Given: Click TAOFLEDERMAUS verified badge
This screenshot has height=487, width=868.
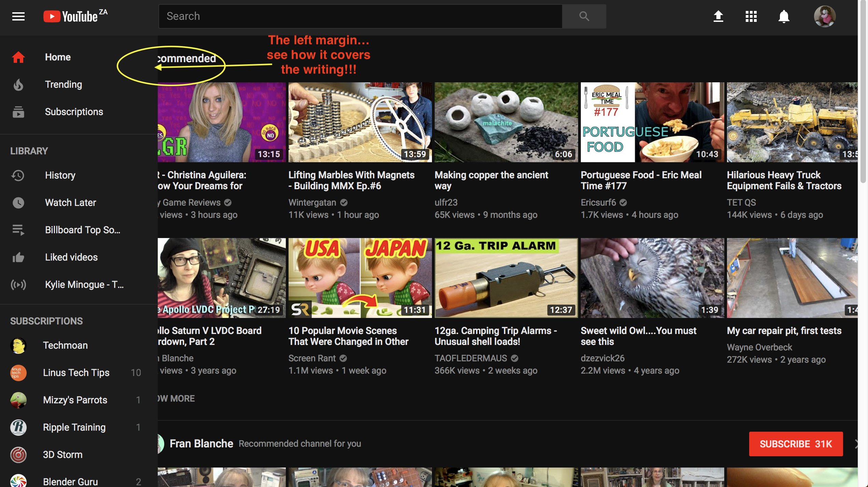Looking at the screenshot, I should click(x=515, y=358).
